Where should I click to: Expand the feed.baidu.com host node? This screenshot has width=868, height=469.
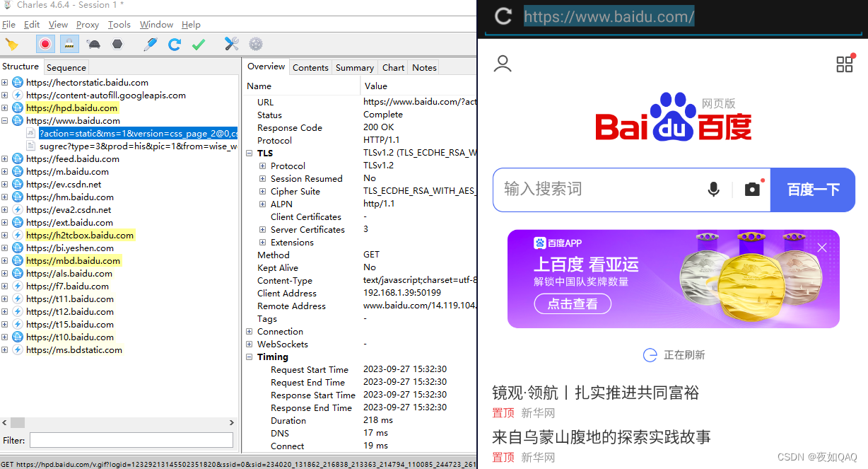(4, 159)
